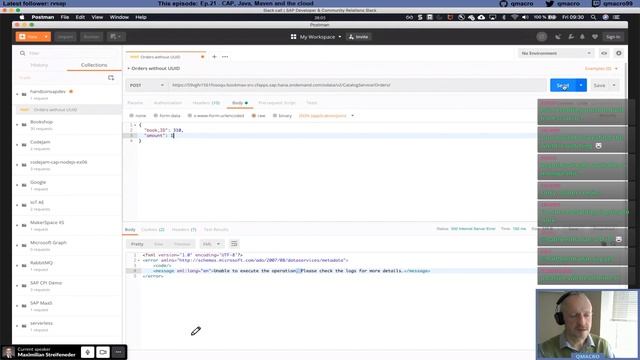Select the x-www-form-urlencoded radio
640x360 pixels.
coord(190,116)
